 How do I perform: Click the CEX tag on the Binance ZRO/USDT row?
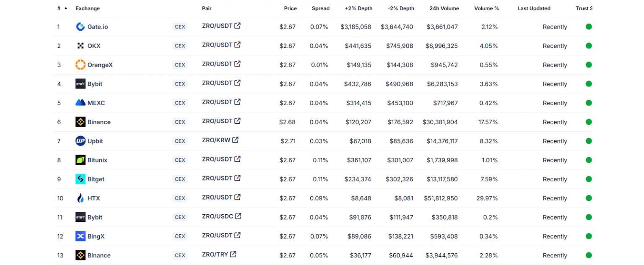180,122
